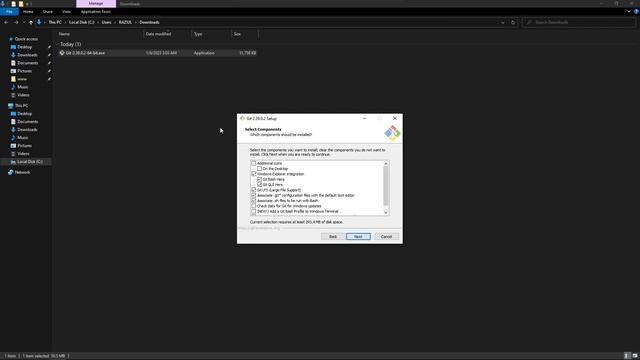Close the Git Setup dialog
The image size is (640, 360).
pos(395,118)
